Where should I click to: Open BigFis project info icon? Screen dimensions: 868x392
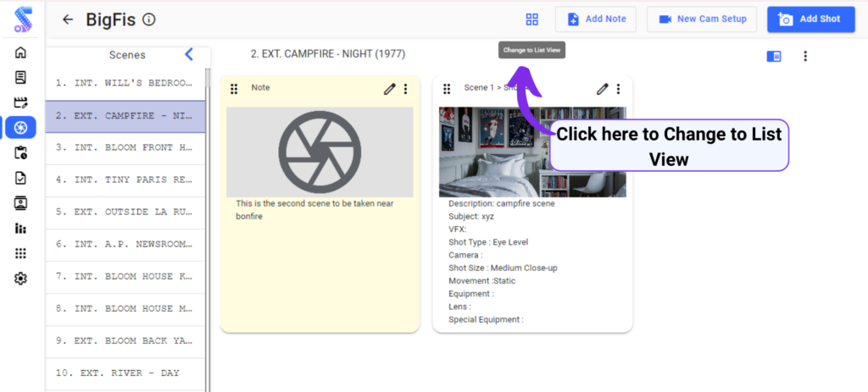click(149, 20)
